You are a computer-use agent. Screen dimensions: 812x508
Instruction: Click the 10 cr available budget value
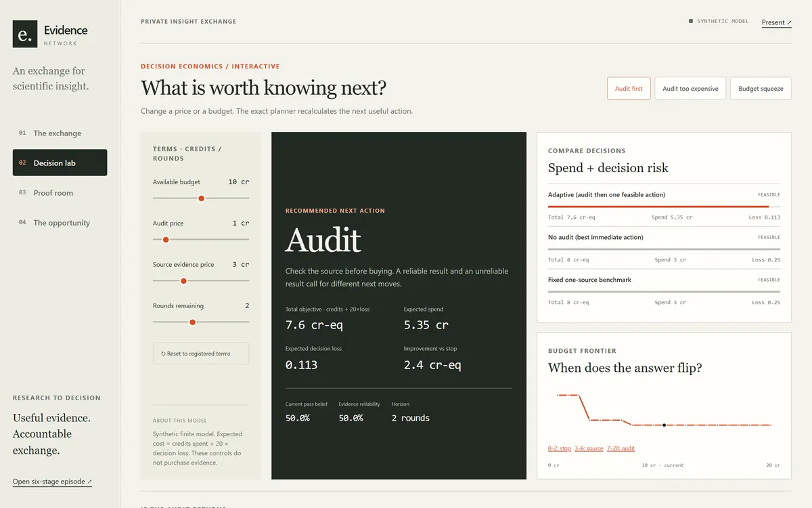(239, 182)
